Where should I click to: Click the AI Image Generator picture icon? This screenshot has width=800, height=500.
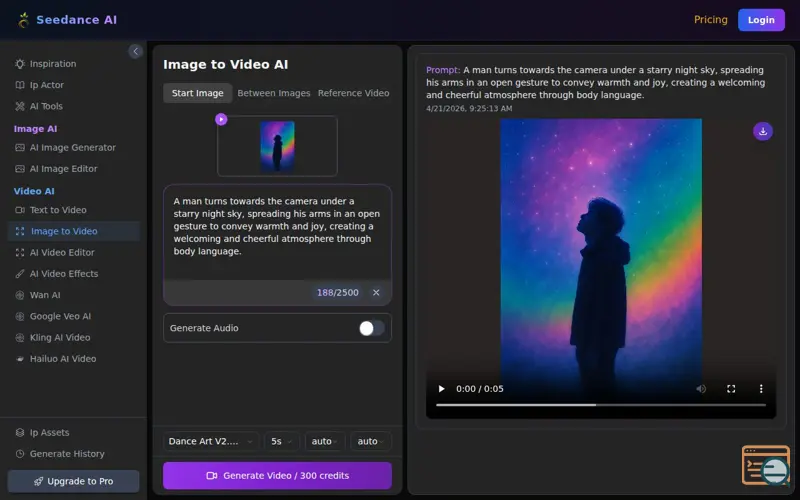point(20,147)
